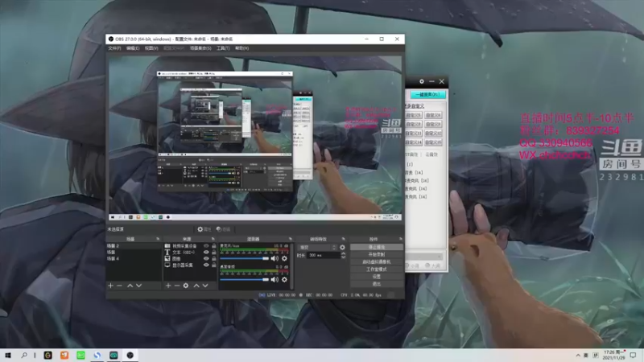644x362 pixels.
Task: Move the selected source up in the list
Action: pos(196,286)
